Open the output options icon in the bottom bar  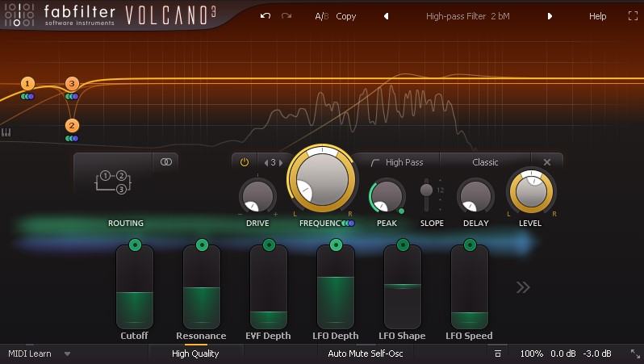498,354
